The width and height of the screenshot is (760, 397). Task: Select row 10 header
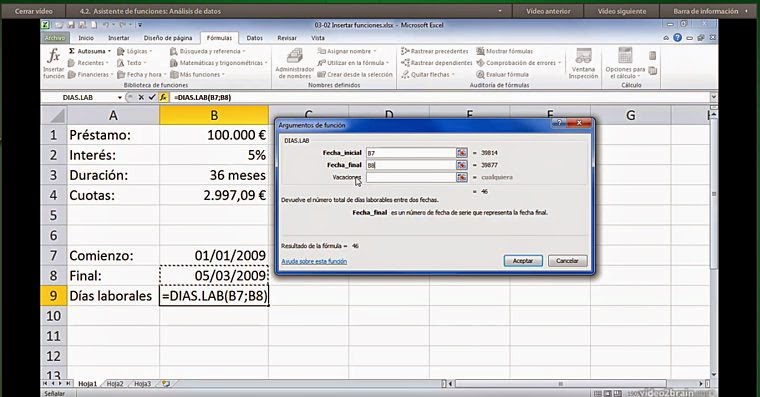coord(53,316)
